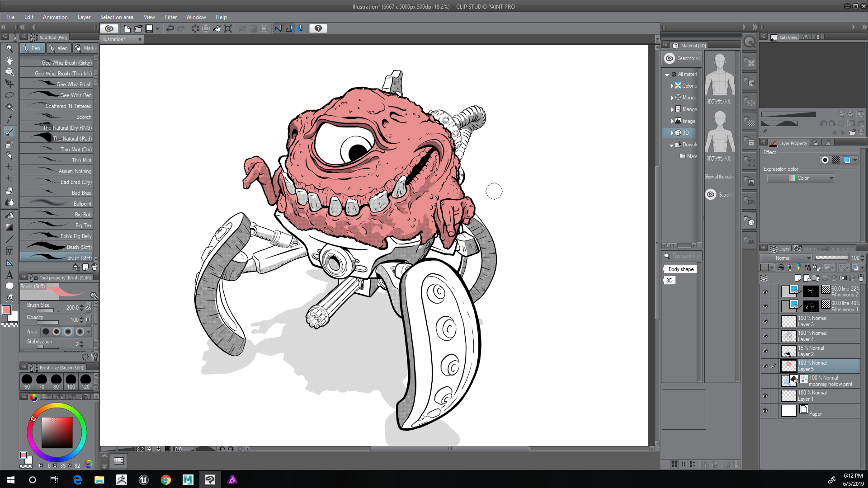Viewport: 868px width, 488px height.
Task: Open the Expression color dropdown
Action: (801, 178)
